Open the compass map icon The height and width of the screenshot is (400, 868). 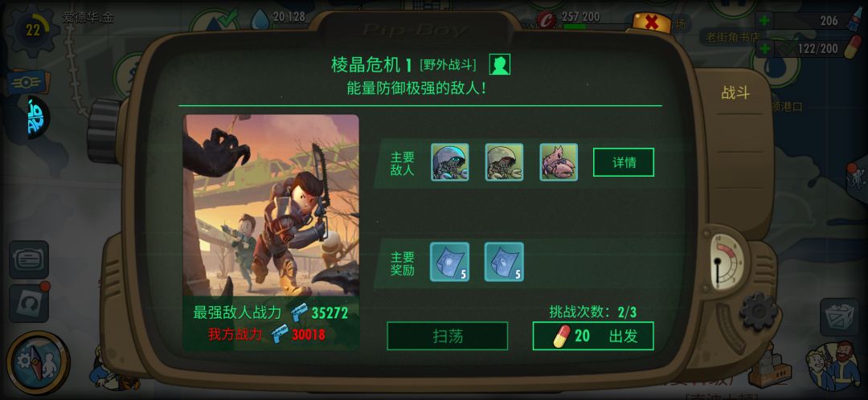[x=37, y=362]
